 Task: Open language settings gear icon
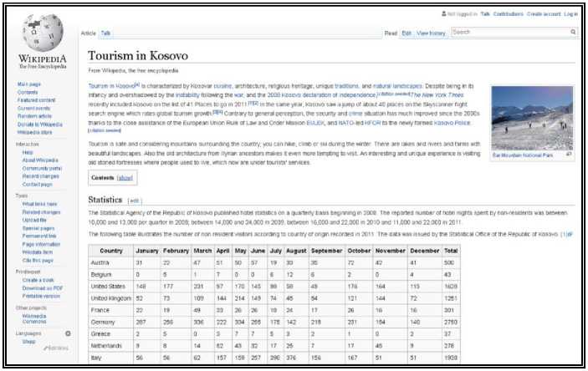click(68, 333)
